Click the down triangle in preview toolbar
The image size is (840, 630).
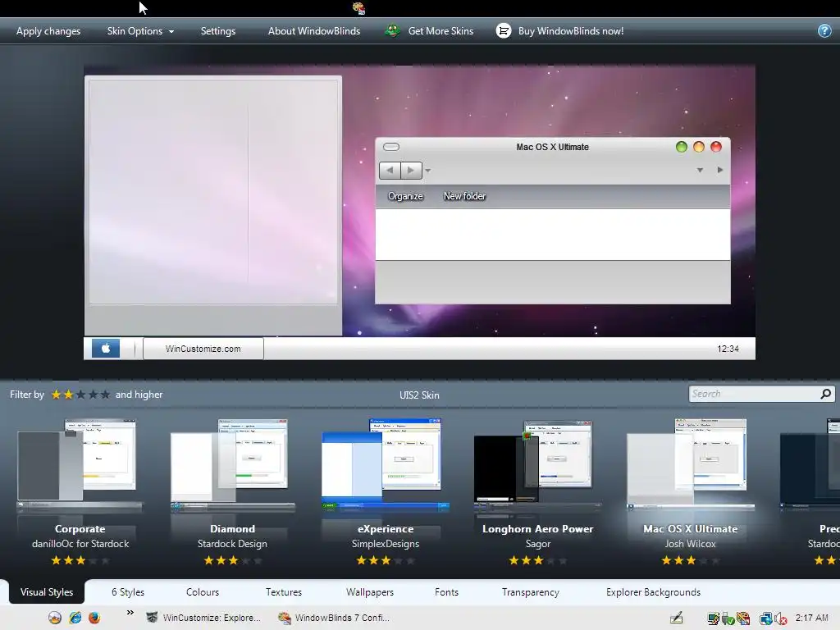point(700,171)
